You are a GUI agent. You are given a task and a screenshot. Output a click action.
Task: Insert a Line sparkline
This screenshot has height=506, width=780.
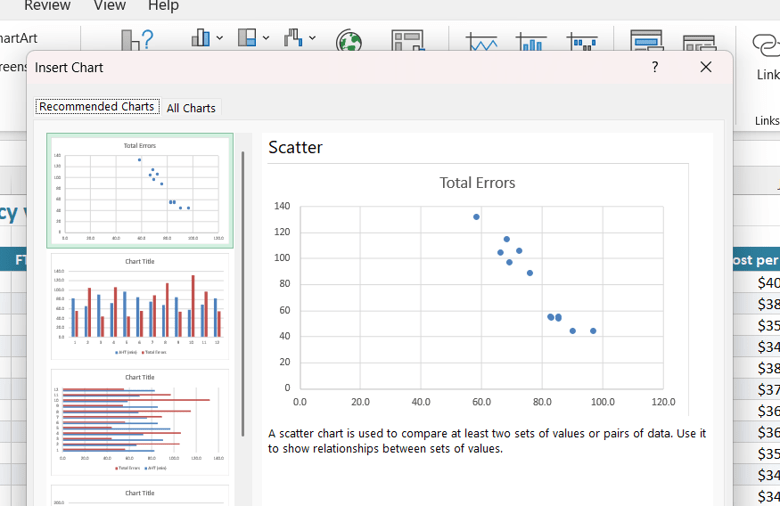(482, 42)
